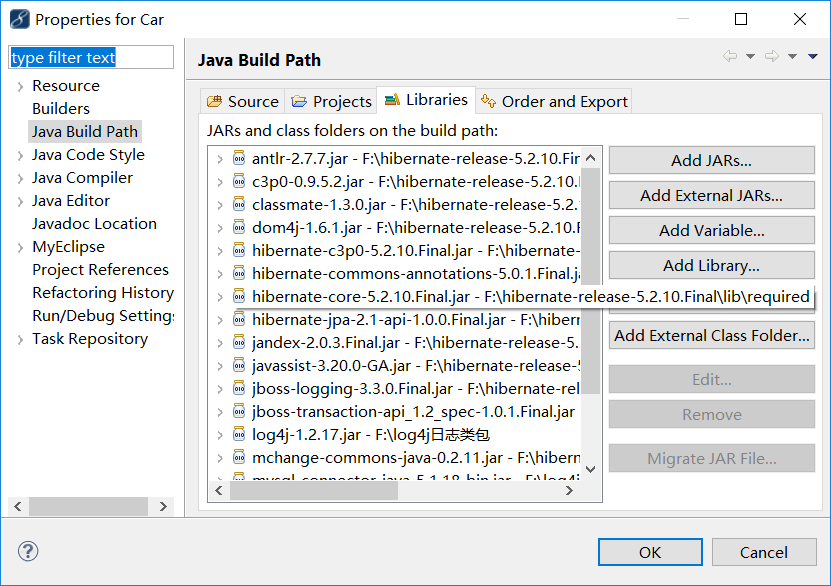
Task: Dismiss the dialog with Cancel
Action: coord(764,552)
